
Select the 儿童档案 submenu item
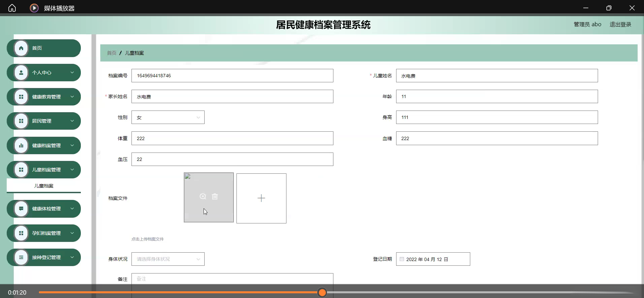coord(44,186)
